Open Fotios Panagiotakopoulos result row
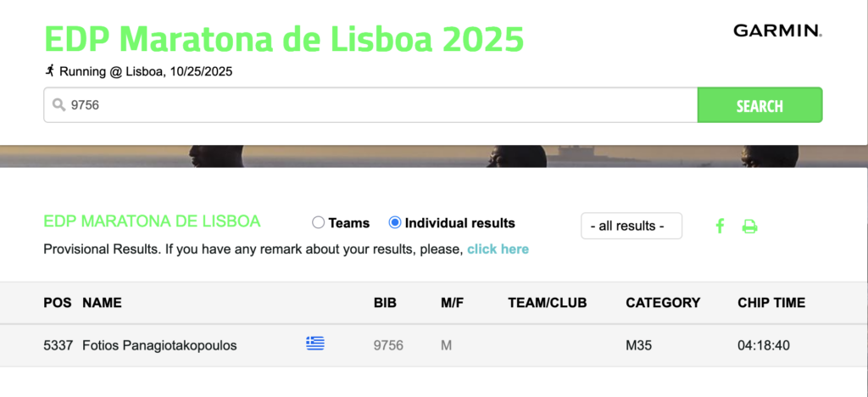Screen dimensions: 868x397 160,345
